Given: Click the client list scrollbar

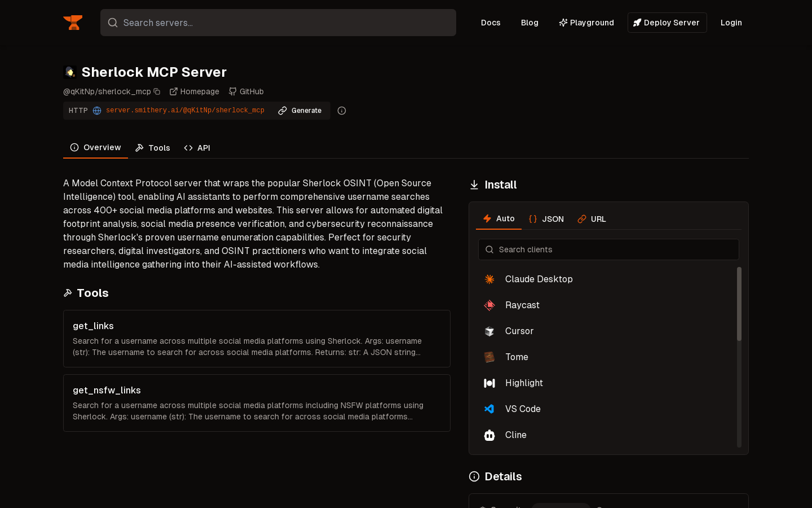Looking at the screenshot, I should pyautogui.click(x=739, y=304).
